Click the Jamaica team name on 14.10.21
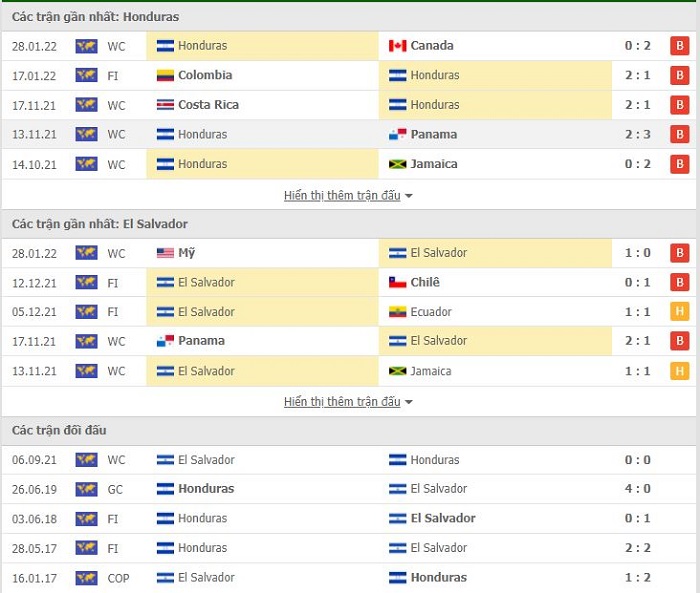Viewport: 700px width, 593px height. [434, 164]
